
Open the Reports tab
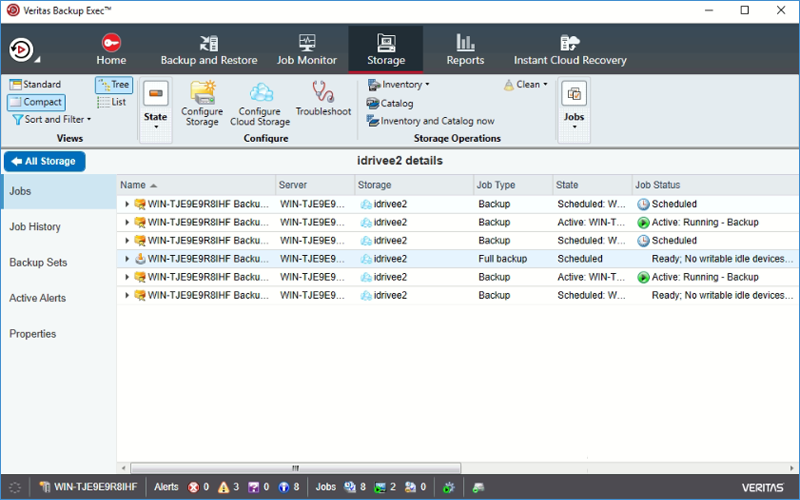[x=465, y=49]
